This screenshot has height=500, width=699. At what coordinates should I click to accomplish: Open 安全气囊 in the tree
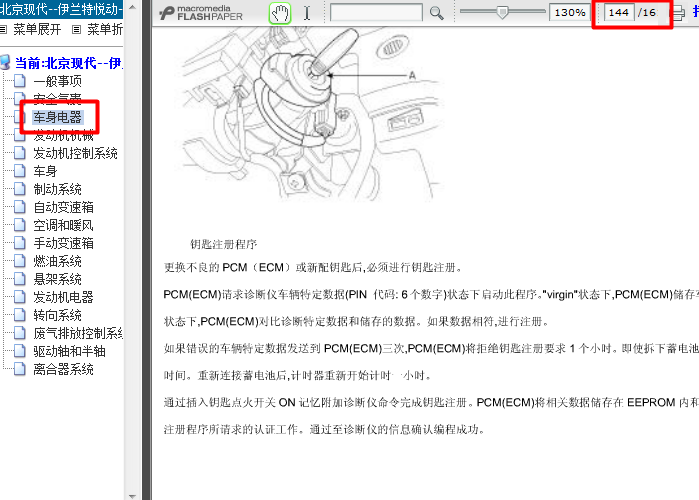pos(58,98)
